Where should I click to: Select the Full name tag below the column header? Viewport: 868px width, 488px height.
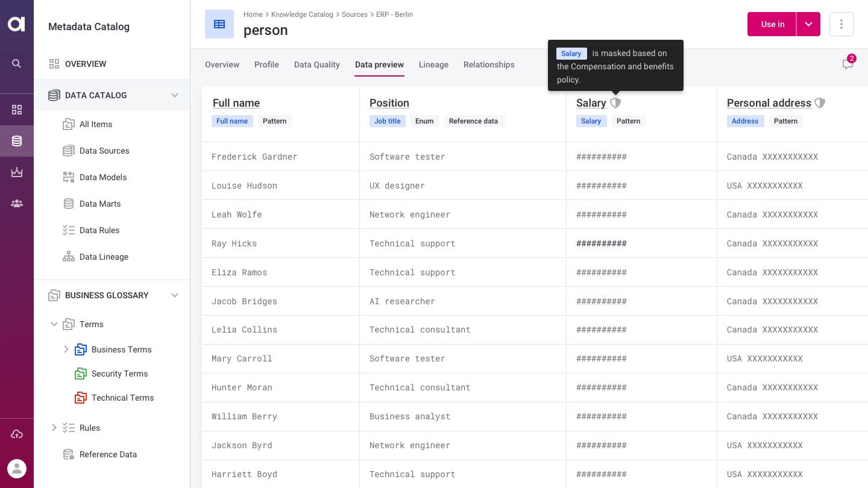232,121
